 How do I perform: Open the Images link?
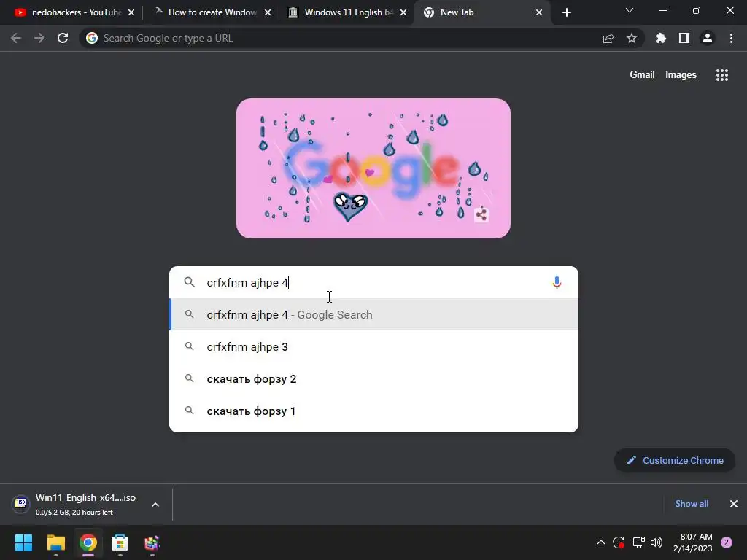(681, 75)
